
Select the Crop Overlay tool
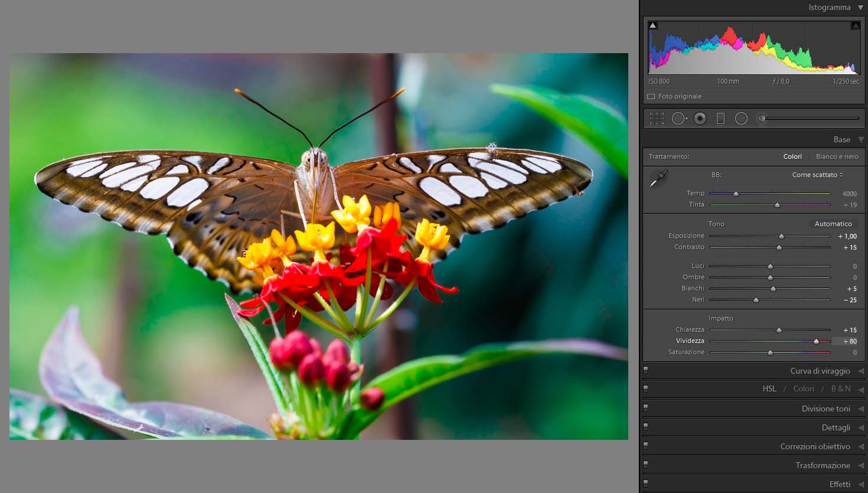657,119
